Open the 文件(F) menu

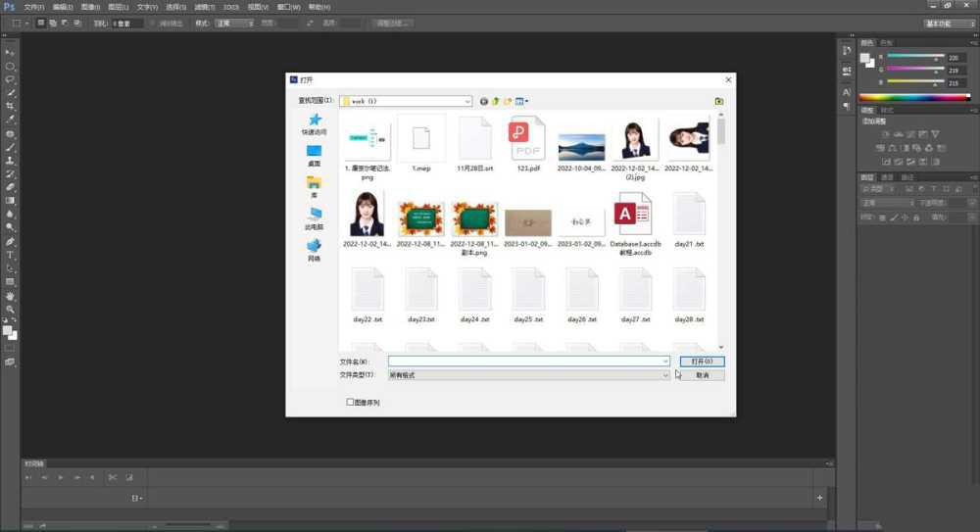(33, 7)
